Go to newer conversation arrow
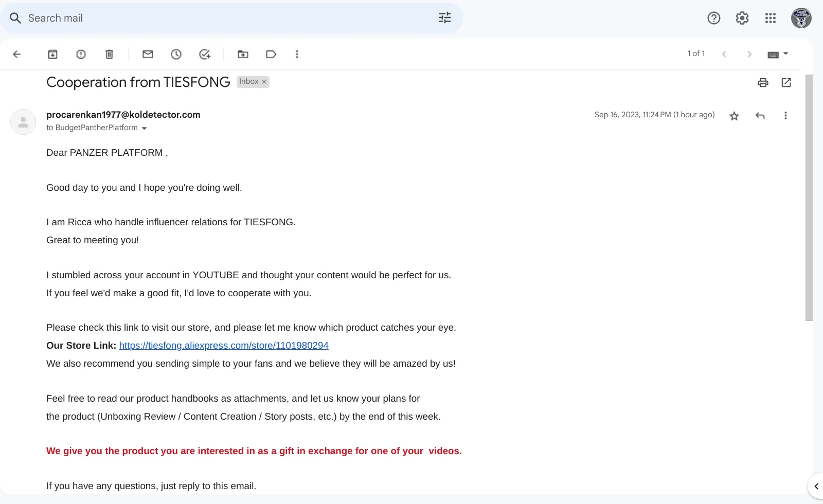Screen dimensions: 823x504 tap(724, 54)
